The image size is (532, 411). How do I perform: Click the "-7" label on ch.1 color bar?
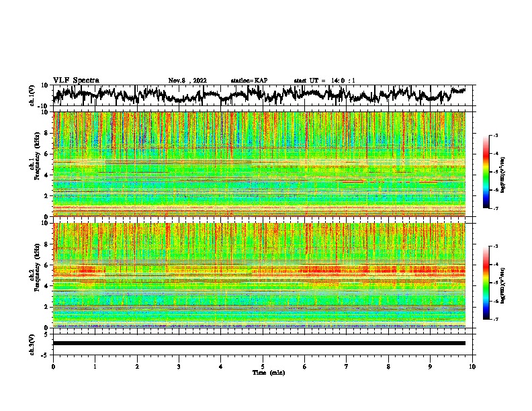click(x=496, y=208)
